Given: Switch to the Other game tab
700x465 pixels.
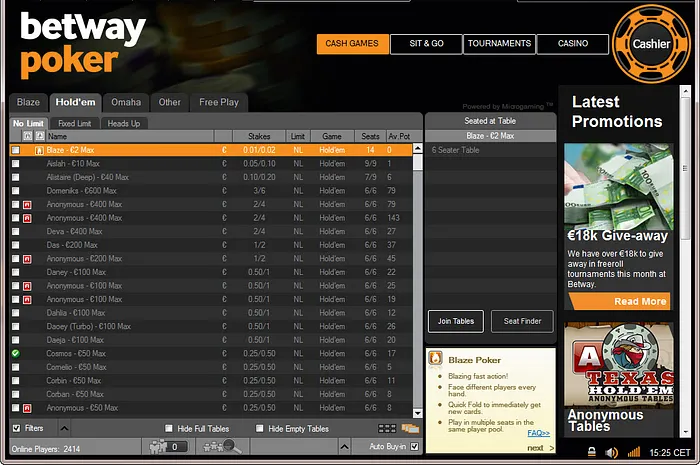Looking at the screenshot, I should tap(170, 102).
